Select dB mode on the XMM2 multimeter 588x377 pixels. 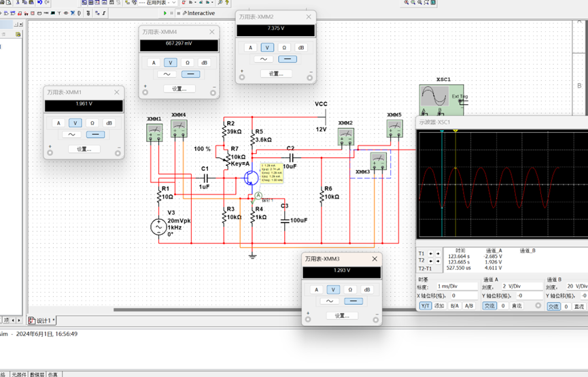click(x=301, y=48)
